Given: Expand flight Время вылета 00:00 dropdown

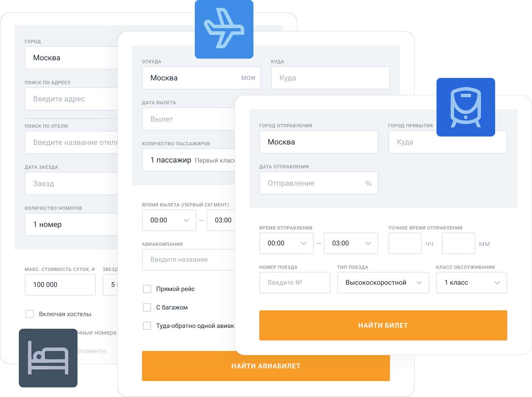Looking at the screenshot, I should pos(169,220).
